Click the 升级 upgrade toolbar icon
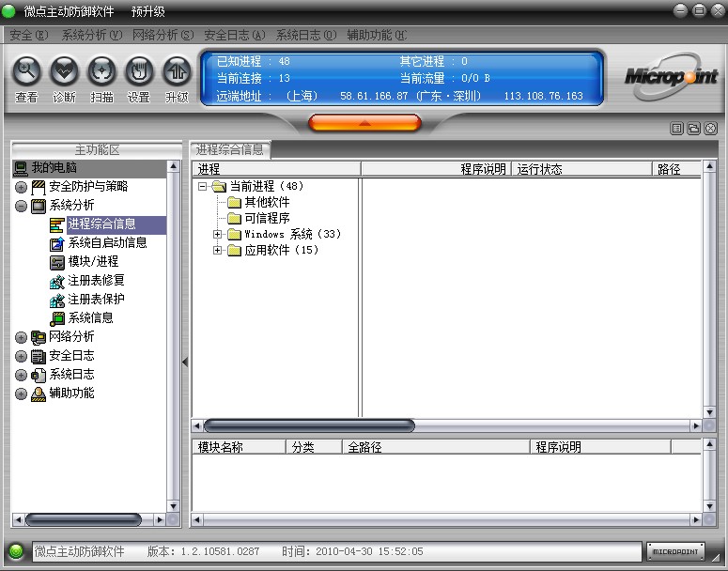Screen dimensions: 728x571 (177, 71)
